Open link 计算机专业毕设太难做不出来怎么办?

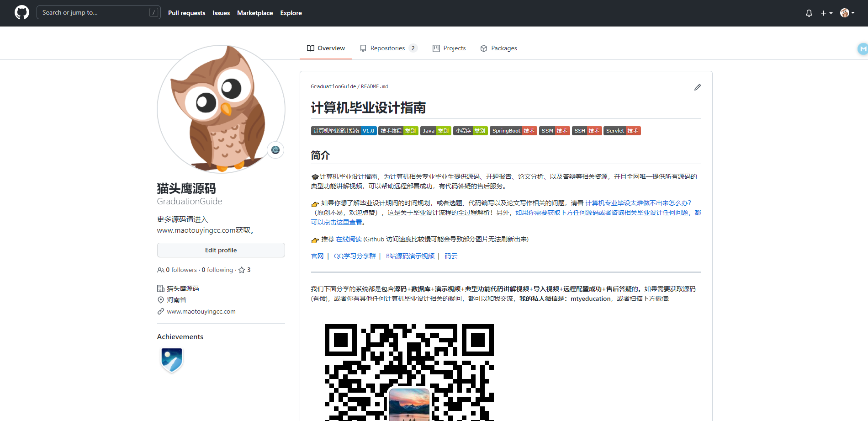click(638, 203)
